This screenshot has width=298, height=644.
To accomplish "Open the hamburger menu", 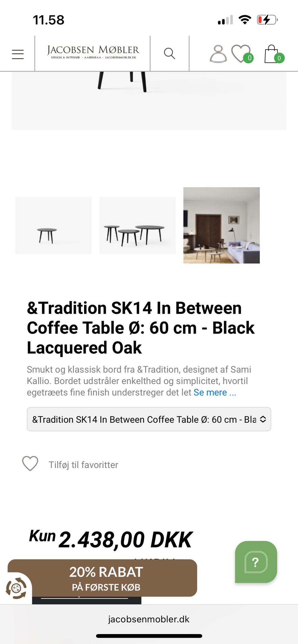I will pos(18,54).
